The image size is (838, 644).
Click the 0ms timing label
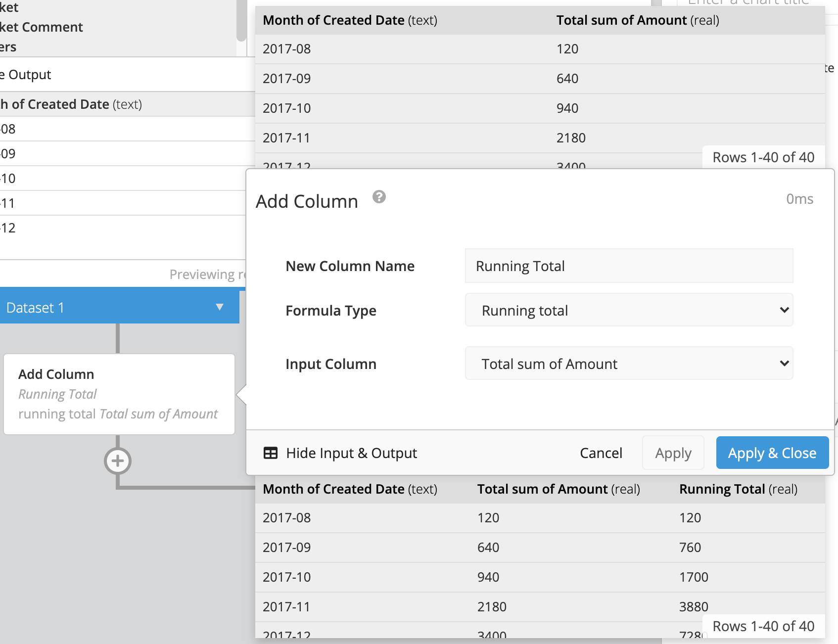[800, 199]
